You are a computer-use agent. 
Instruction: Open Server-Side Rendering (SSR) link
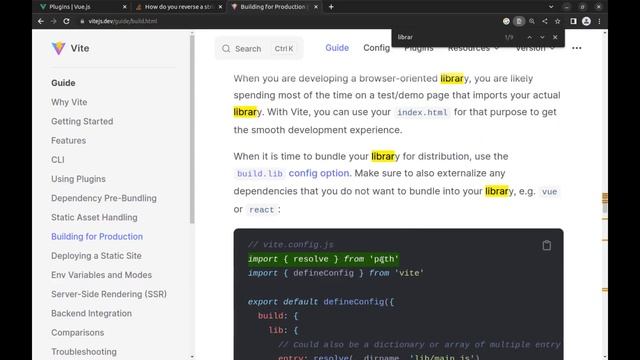coord(109,294)
